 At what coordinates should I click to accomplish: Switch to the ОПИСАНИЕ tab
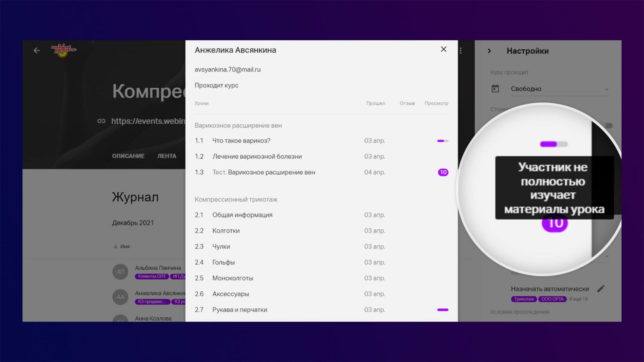click(128, 156)
